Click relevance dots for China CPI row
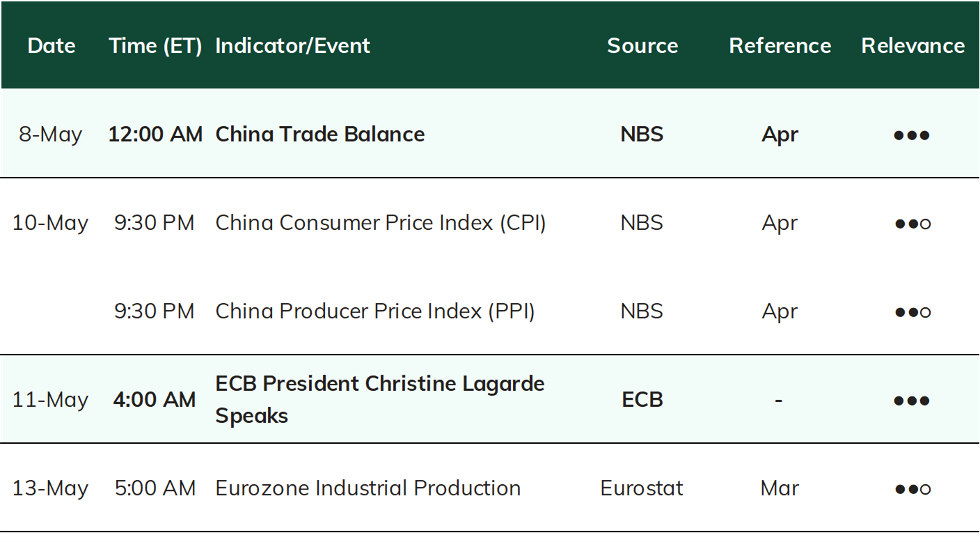Viewport: 980px width, 542px height. coord(912,224)
